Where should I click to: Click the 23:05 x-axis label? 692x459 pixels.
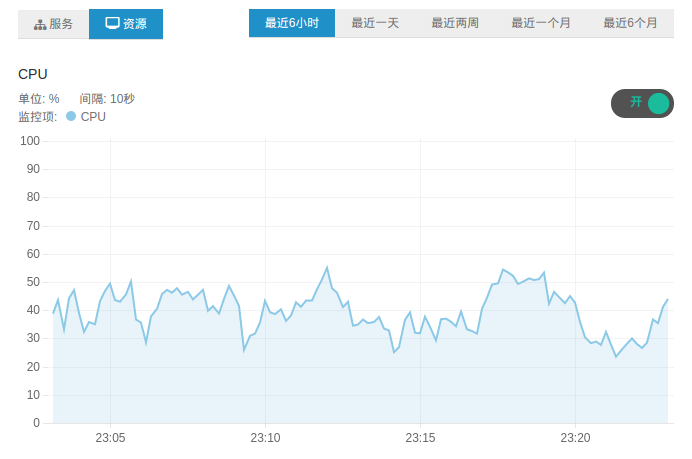(110, 438)
